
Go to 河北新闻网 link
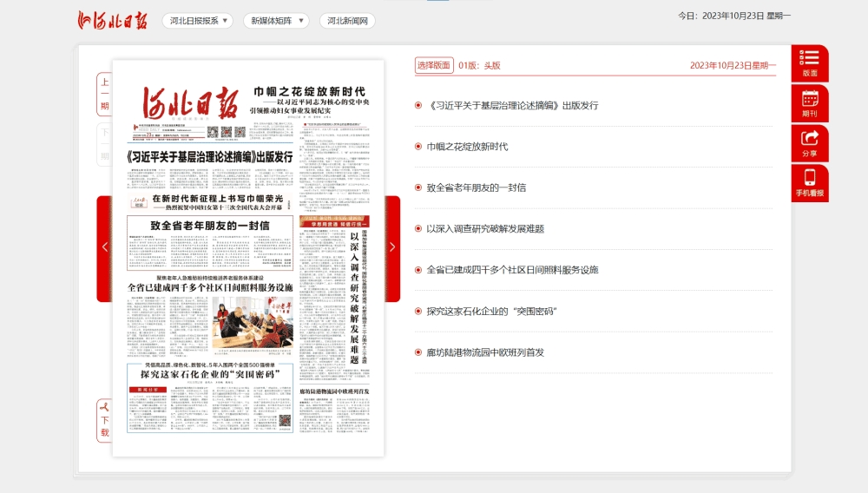pyautogui.click(x=347, y=21)
